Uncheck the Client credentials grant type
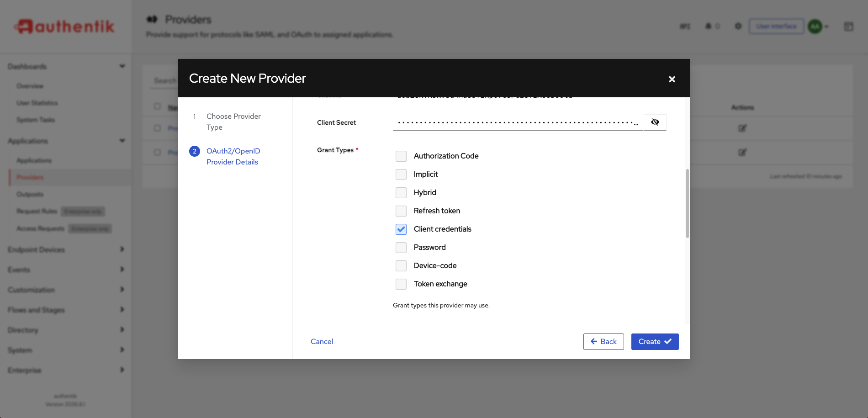 [401, 229]
